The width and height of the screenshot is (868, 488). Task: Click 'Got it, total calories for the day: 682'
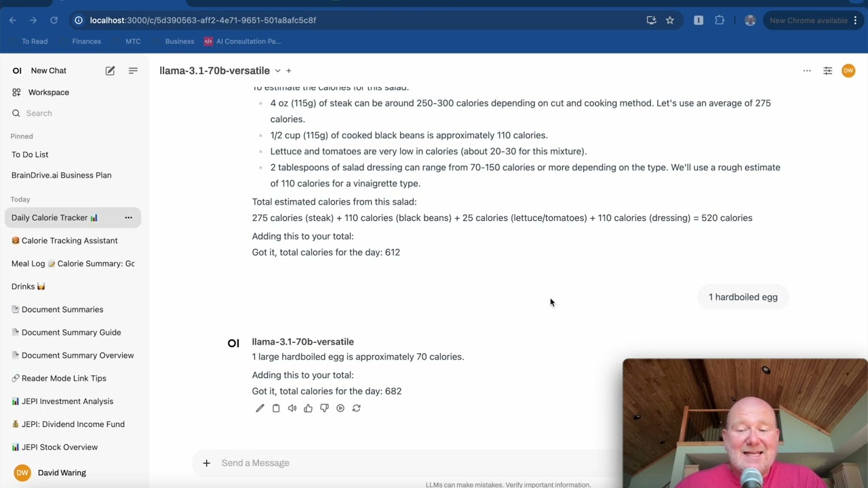(x=327, y=391)
